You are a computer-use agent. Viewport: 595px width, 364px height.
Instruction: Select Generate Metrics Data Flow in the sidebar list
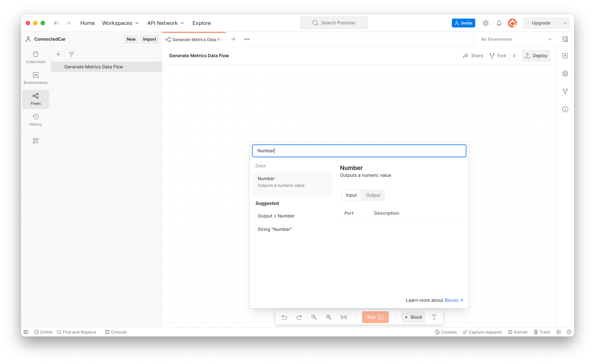[106, 67]
